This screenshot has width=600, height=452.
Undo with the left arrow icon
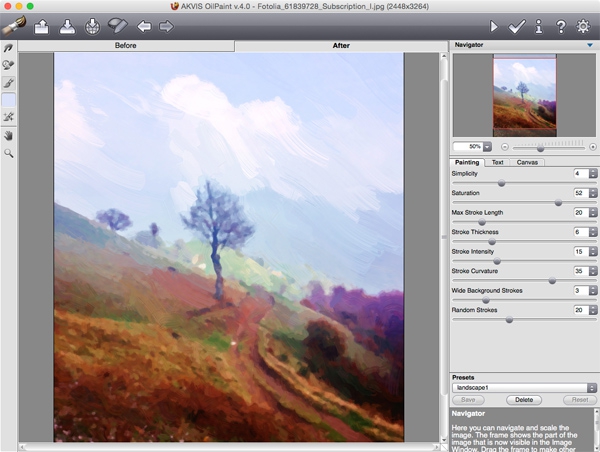pyautogui.click(x=144, y=26)
